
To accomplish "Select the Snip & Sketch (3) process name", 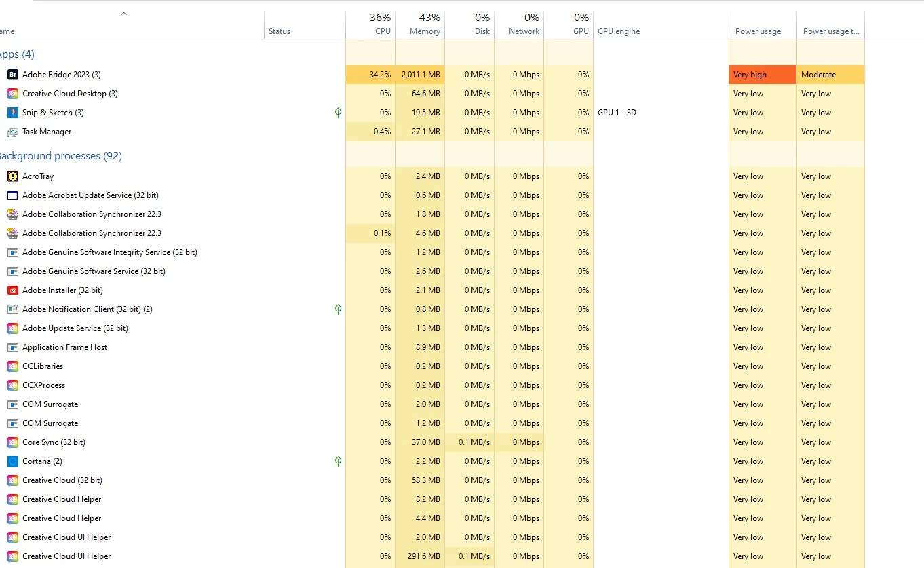I will pyautogui.click(x=53, y=113).
